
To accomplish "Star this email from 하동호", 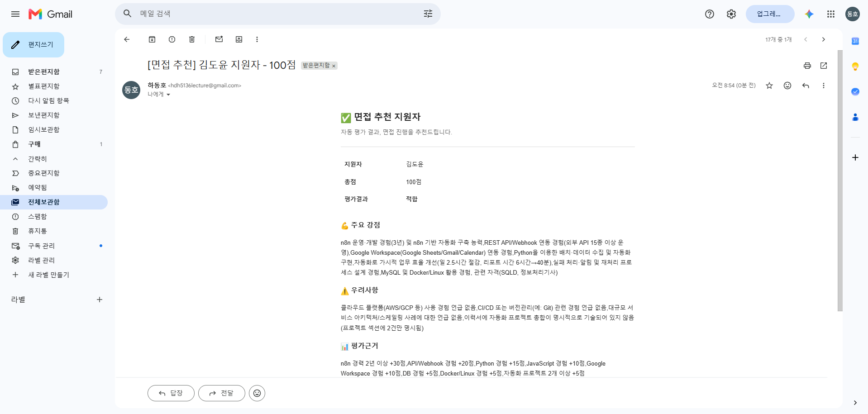I will [769, 86].
